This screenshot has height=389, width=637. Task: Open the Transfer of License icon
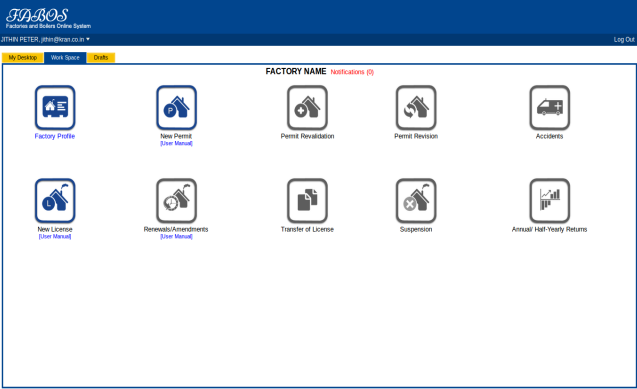[307, 201]
